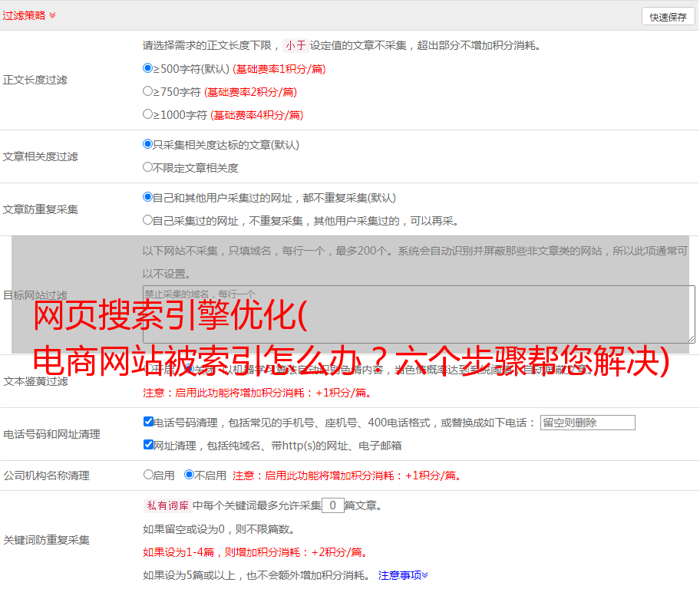Screen dimensions: 700x589
Task: Select 只采集相关度达标的文章 option
Action: point(148,144)
